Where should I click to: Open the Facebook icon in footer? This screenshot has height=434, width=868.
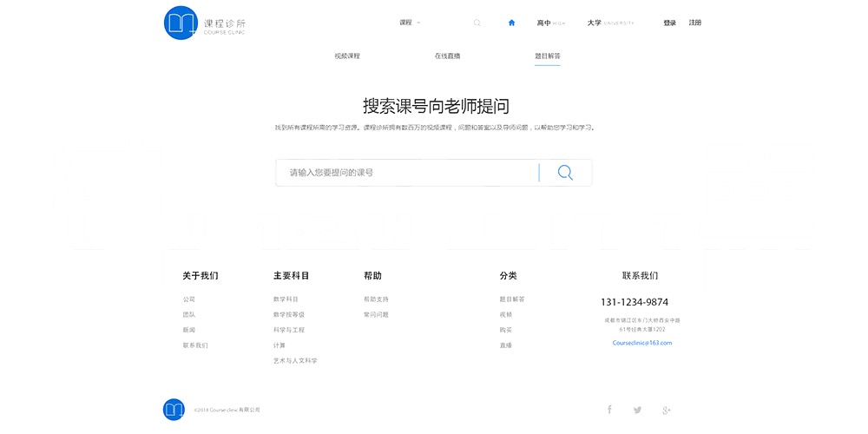[609, 410]
